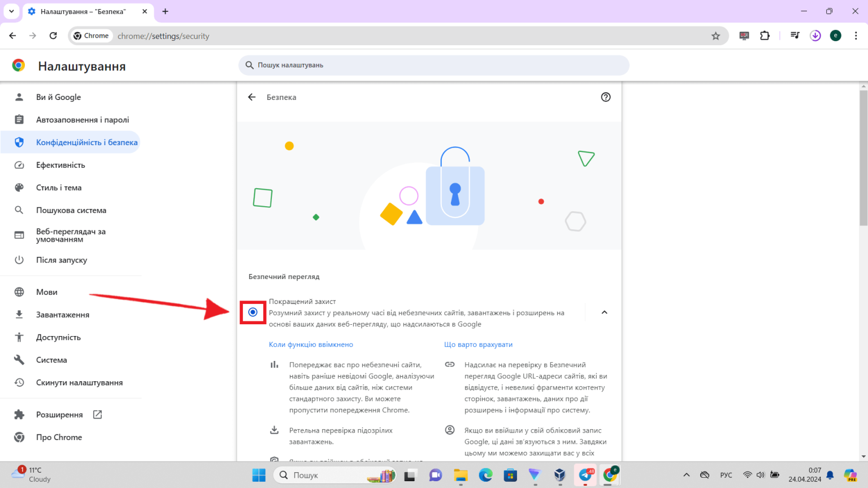
Task: Click the back arrow next to Безпека
Action: 251,97
